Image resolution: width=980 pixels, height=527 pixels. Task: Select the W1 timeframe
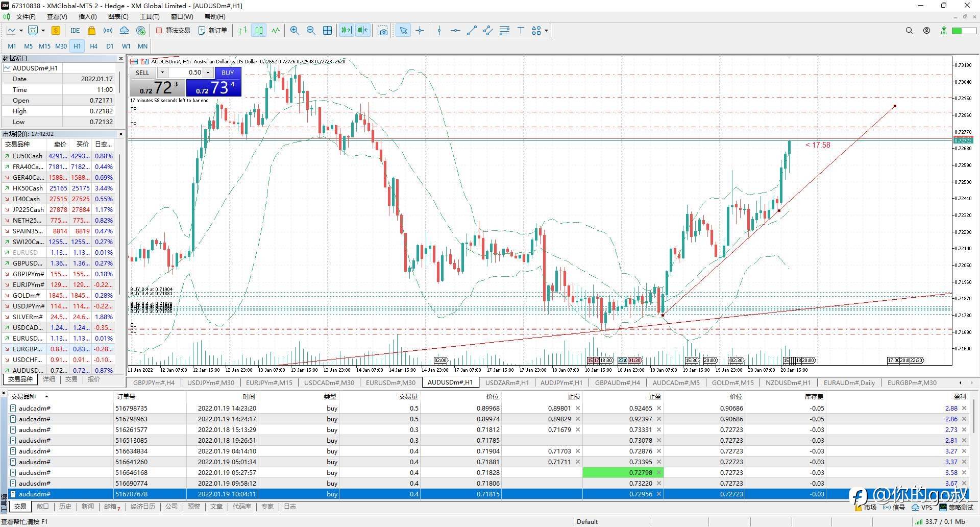[x=126, y=46]
